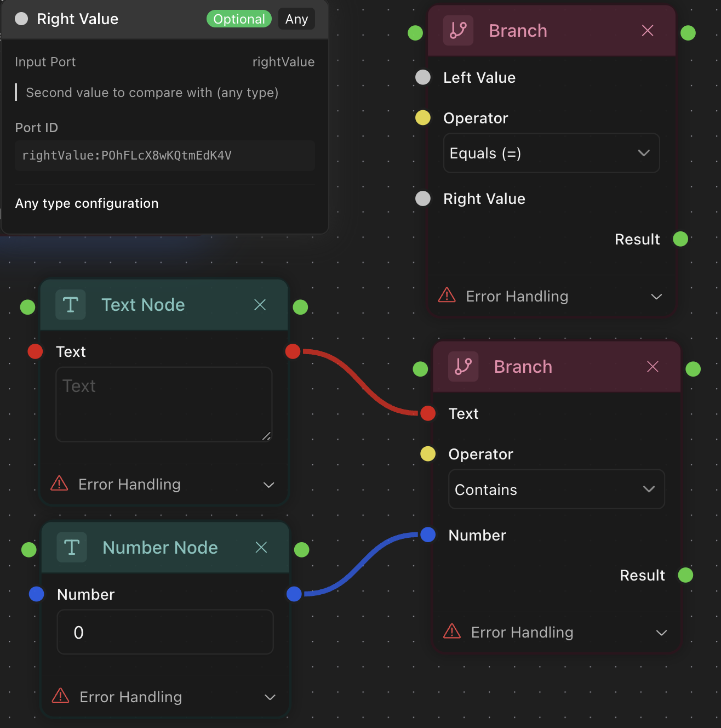Click the T icon on Text Node header
Screen dimensions: 721x728
click(x=71, y=305)
